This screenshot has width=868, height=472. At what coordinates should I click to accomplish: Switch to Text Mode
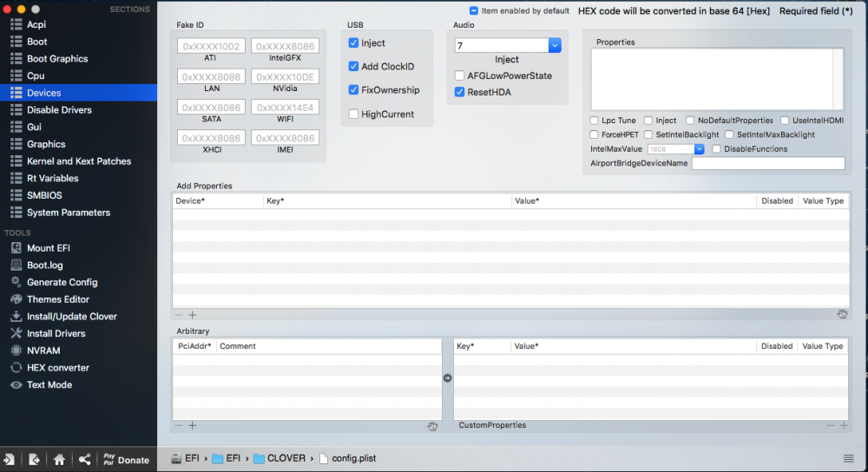[49, 385]
